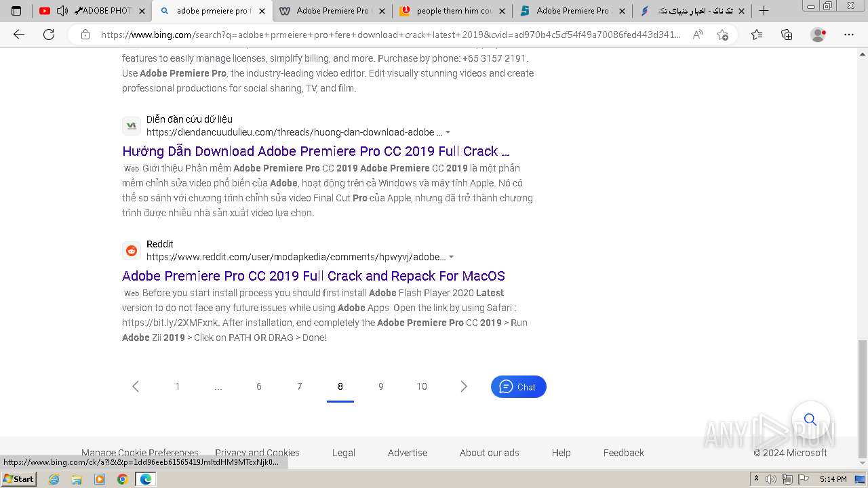Viewport: 868px width, 488px height.
Task: Open the Advertise footer link
Action: pyautogui.click(x=408, y=453)
